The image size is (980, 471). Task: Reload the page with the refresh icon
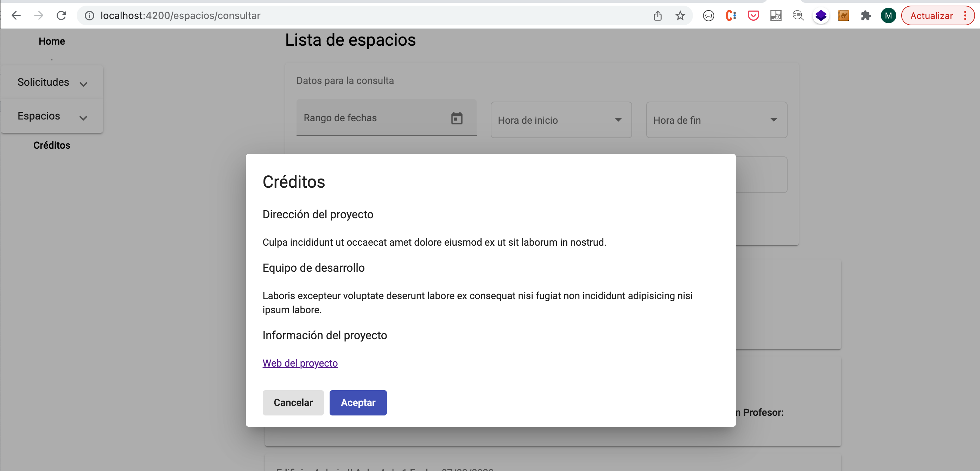[61, 15]
